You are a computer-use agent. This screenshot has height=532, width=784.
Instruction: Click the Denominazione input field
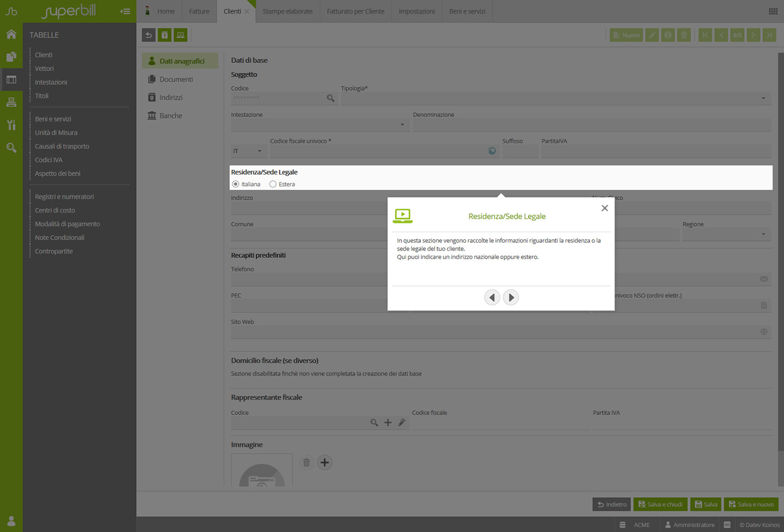pyautogui.click(x=592, y=125)
